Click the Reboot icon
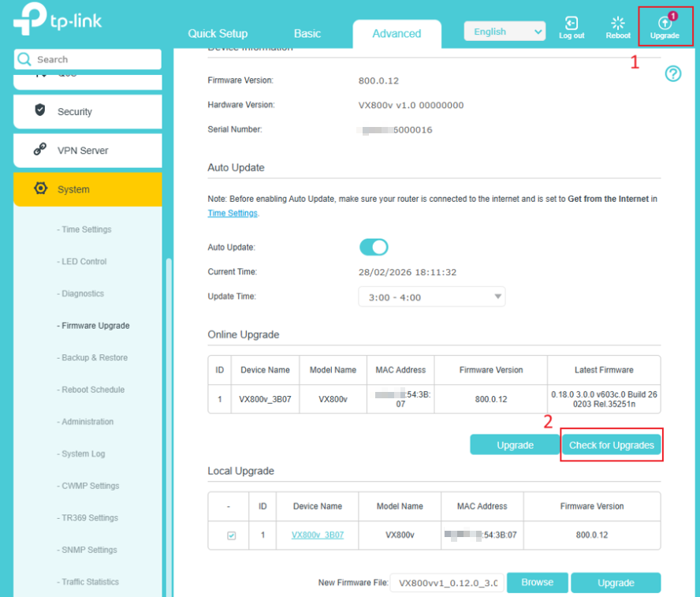The image size is (700, 597). point(618,24)
